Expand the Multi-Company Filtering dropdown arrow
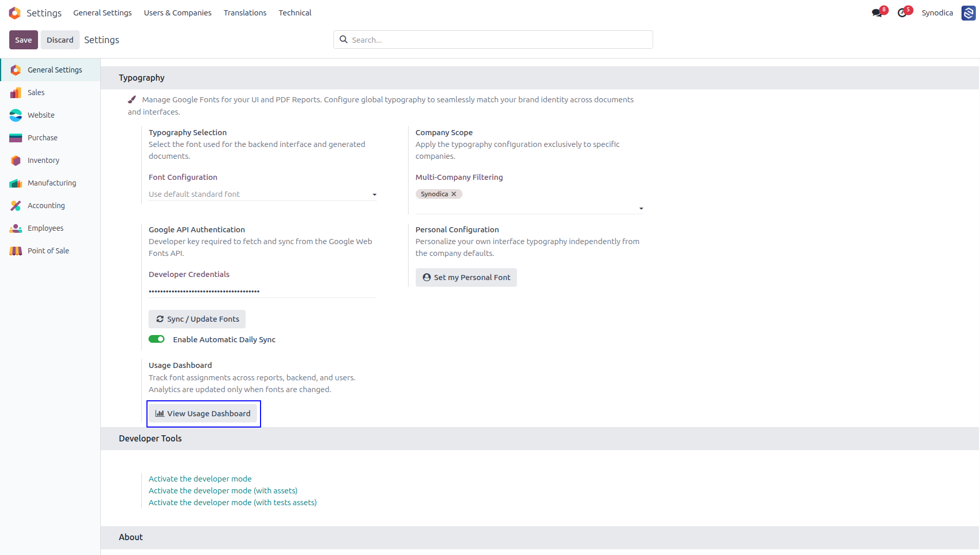Viewport: 980px width, 555px height. coord(641,208)
